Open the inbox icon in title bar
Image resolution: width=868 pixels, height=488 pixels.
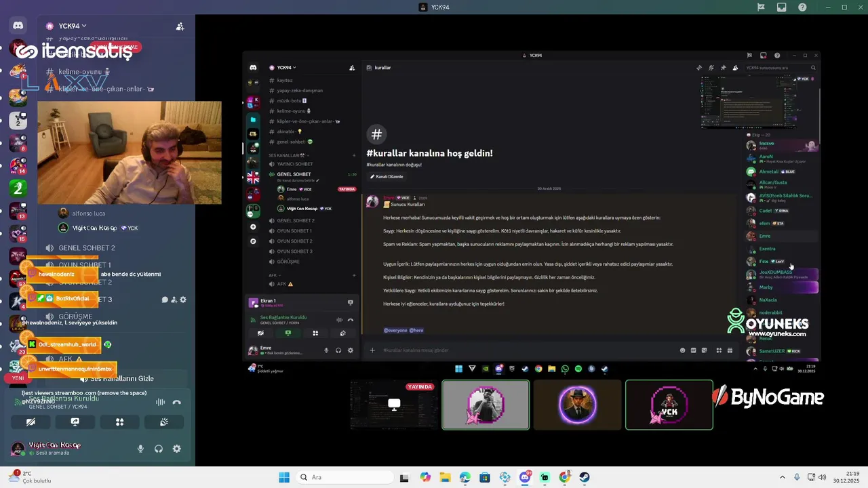tap(782, 7)
